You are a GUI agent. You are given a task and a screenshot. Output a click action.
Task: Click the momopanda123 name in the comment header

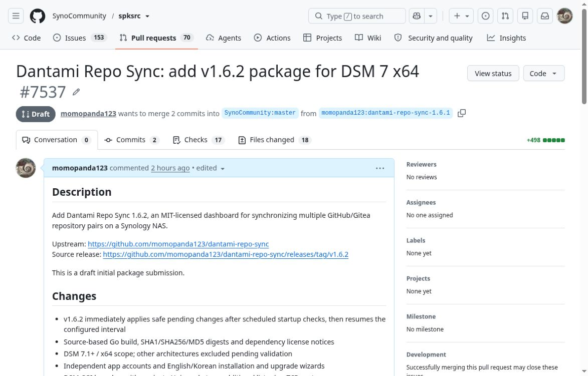tap(80, 168)
